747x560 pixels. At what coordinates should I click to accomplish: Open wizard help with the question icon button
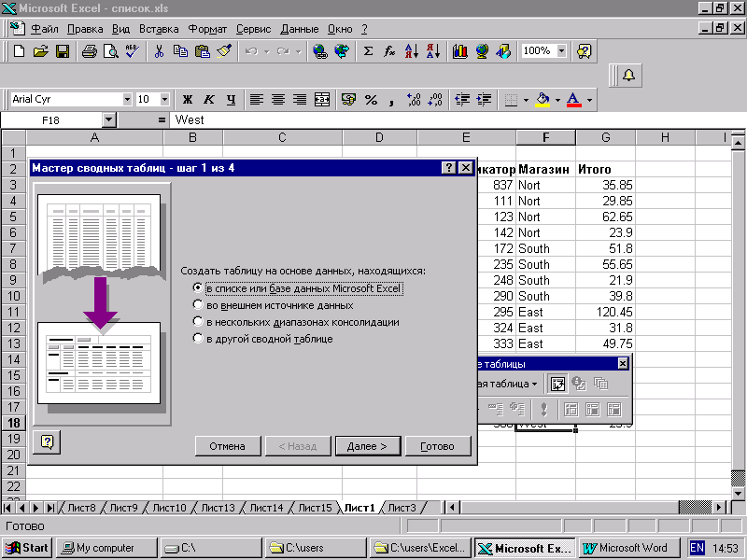point(48,441)
